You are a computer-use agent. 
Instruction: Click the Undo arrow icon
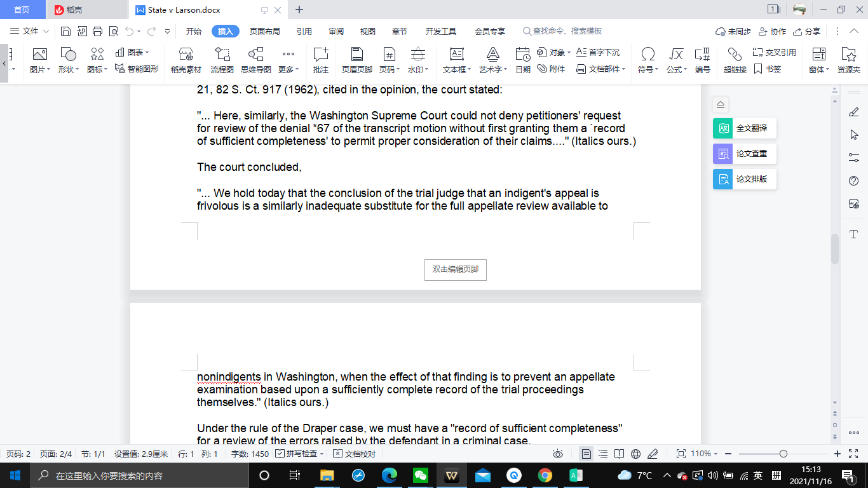click(x=129, y=31)
